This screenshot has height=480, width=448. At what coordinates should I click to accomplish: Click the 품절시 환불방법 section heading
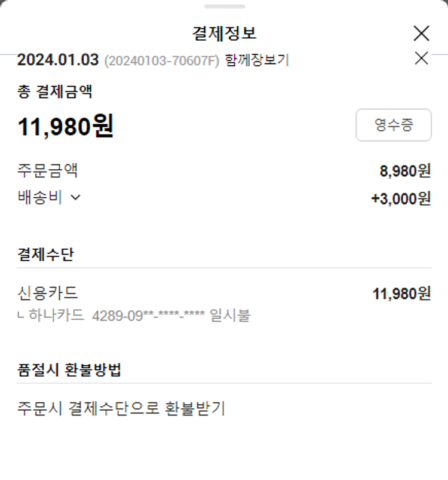tap(69, 370)
